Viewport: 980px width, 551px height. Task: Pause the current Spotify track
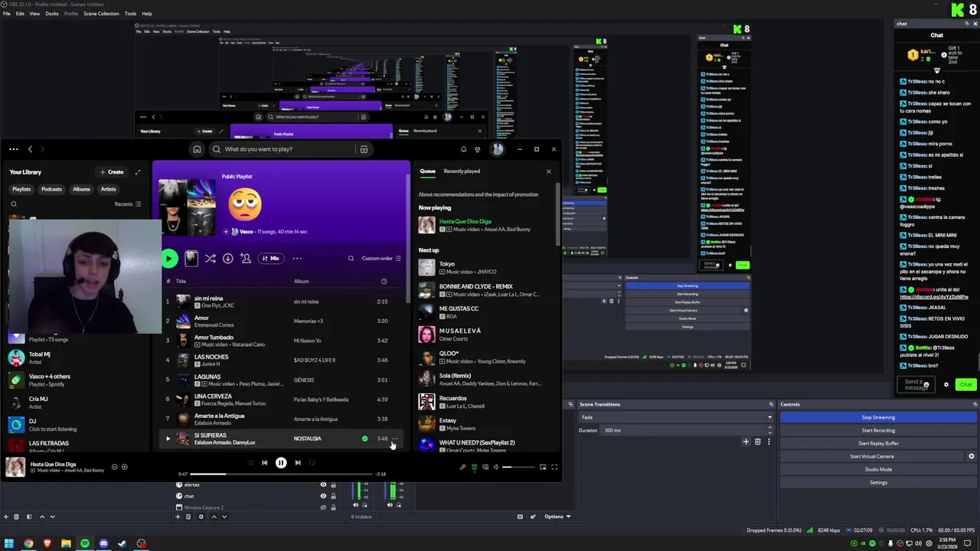pyautogui.click(x=281, y=462)
